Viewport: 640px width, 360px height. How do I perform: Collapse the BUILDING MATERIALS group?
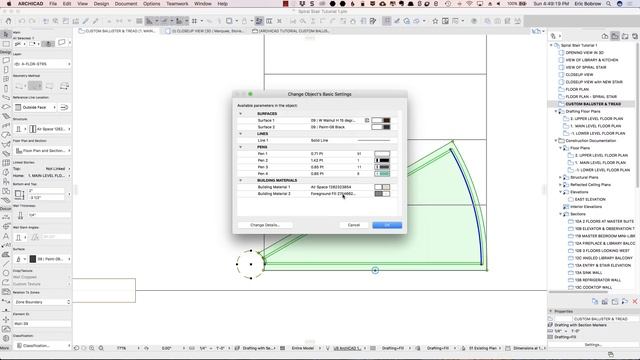(x=240, y=180)
